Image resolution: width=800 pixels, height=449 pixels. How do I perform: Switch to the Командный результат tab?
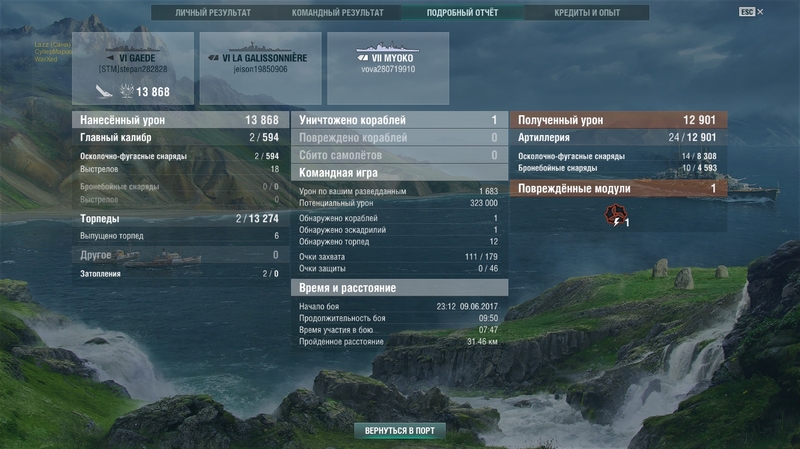338,13
